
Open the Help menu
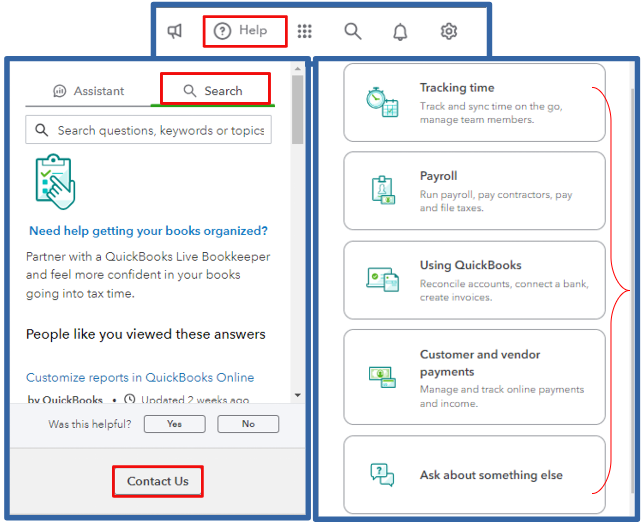(240, 31)
